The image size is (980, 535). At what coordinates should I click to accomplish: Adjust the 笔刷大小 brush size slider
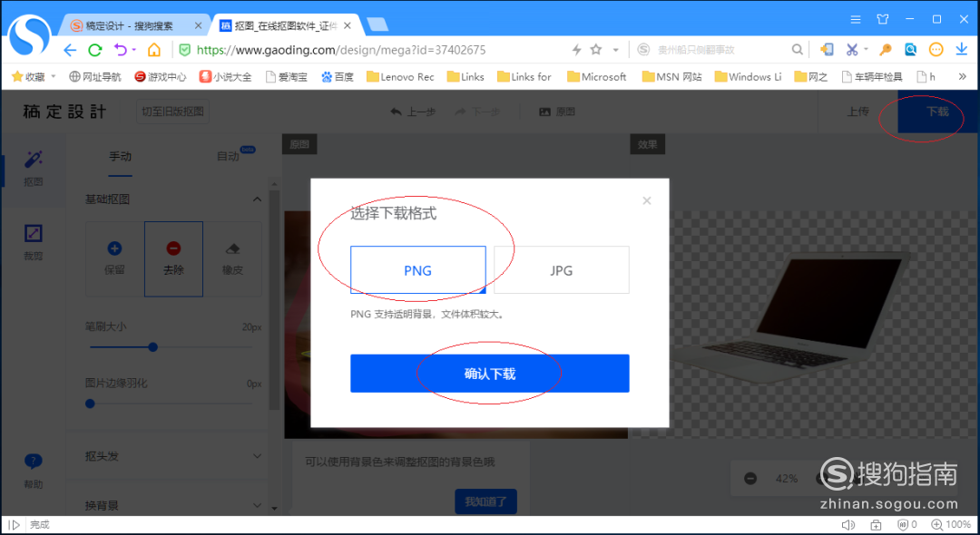[x=152, y=347]
